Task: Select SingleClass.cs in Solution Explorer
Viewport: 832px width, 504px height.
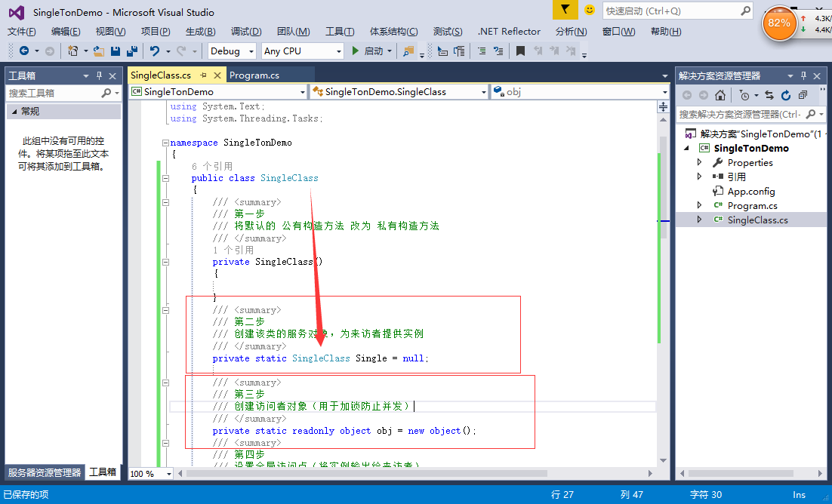Action: (x=758, y=220)
